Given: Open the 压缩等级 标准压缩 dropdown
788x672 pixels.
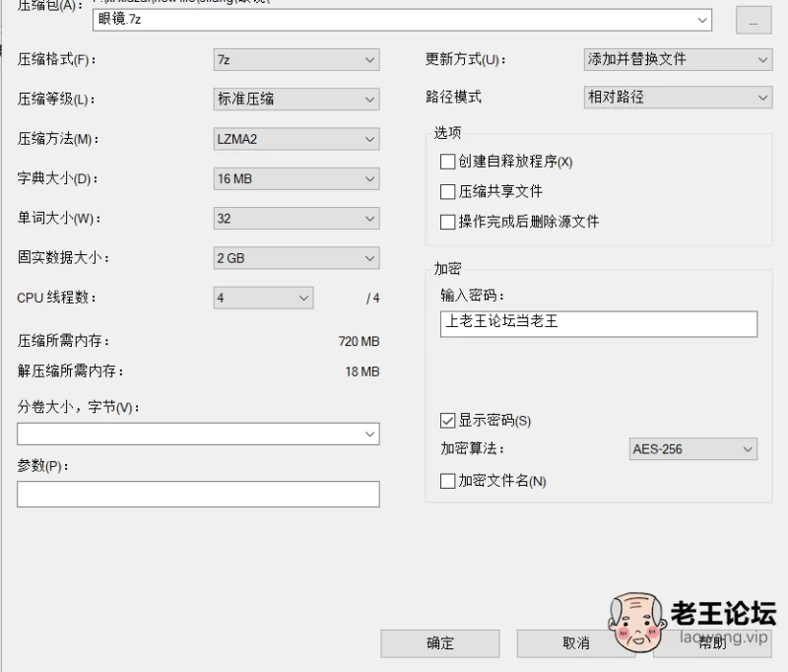Looking at the screenshot, I should tap(296, 99).
